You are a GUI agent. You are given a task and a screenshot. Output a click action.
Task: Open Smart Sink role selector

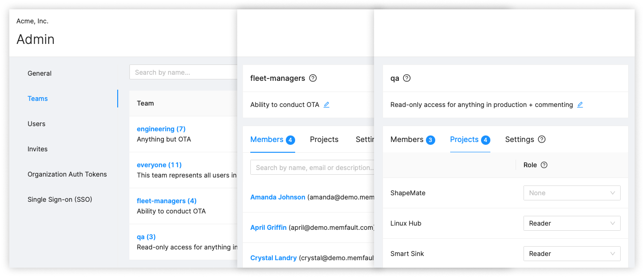(x=572, y=254)
